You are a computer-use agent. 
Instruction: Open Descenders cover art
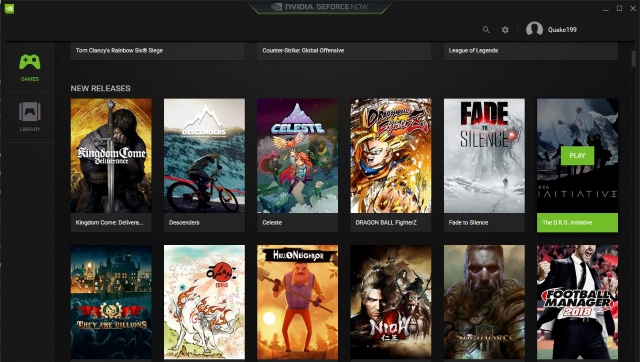(204, 155)
